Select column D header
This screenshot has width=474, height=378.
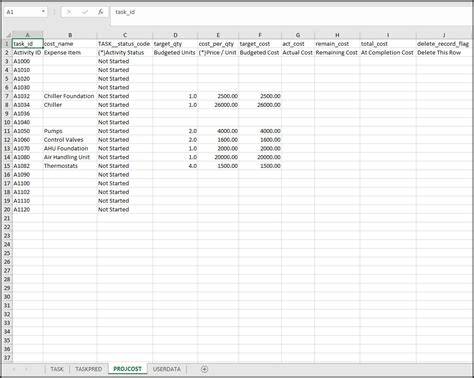pos(175,35)
